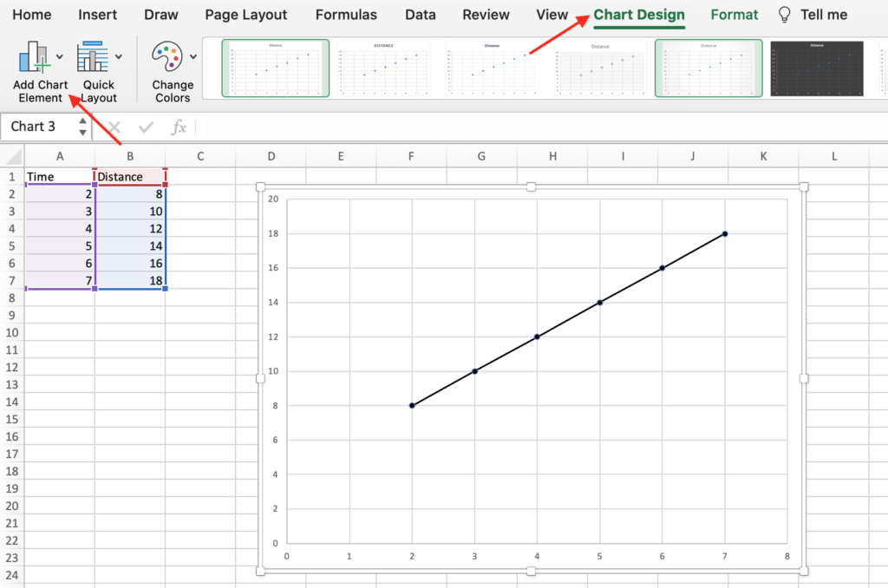
Task: Open the Change Colors dropdown arrow
Action: click(x=194, y=56)
